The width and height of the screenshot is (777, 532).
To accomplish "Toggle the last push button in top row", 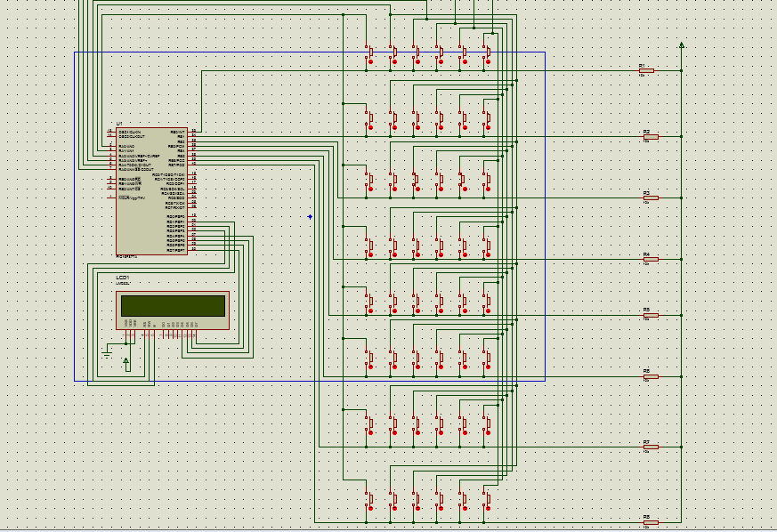I will click(487, 55).
